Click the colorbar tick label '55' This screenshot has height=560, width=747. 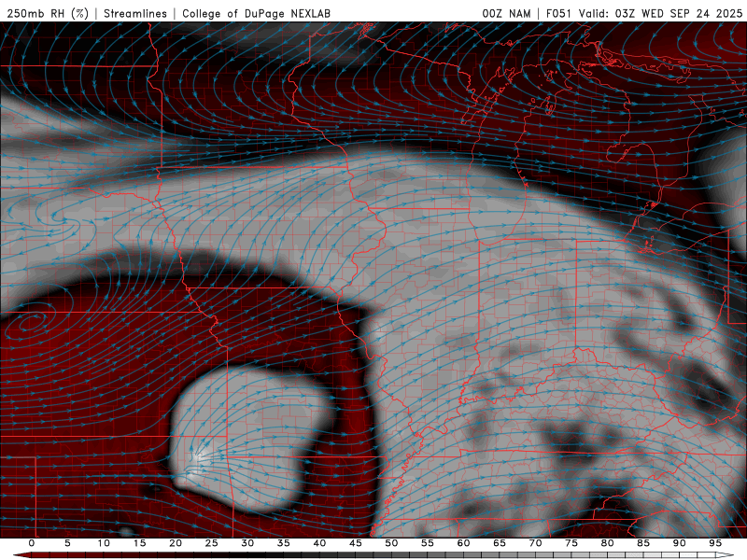tap(428, 543)
